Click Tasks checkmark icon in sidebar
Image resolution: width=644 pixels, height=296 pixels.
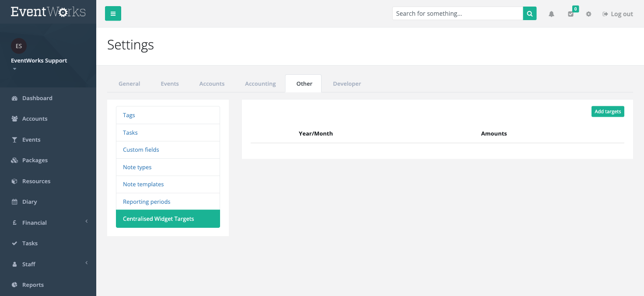pyautogui.click(x=14, y=244)
